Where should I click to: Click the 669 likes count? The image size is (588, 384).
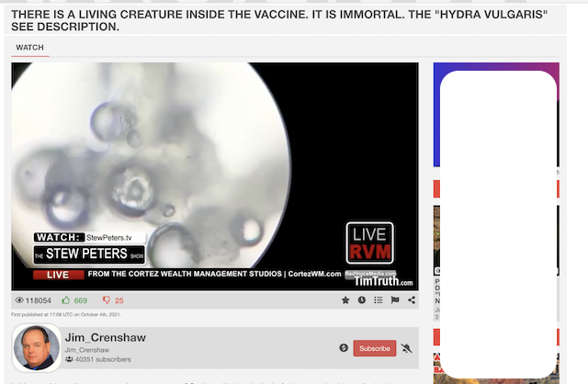pyautogui.click(x=81, y=300)
